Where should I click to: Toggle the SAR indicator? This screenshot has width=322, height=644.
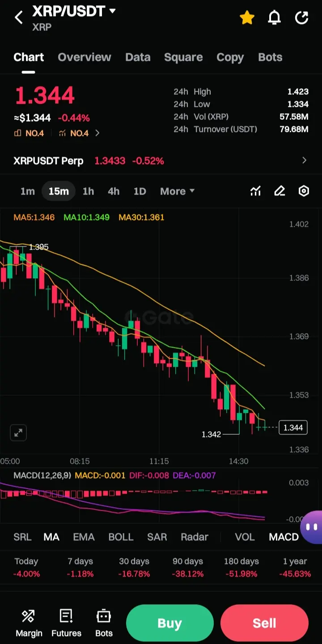pyautogui.click(x=157, y=537)
